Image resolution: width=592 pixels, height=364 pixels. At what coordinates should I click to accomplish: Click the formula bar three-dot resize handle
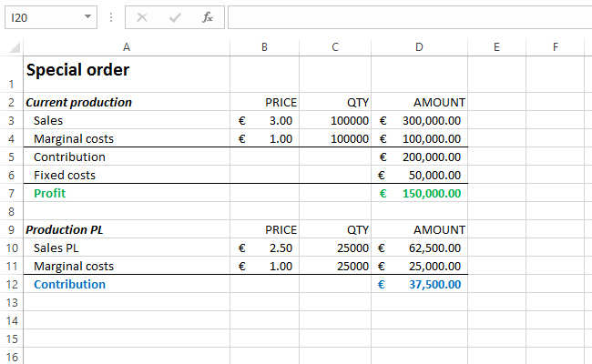point(111,17)
